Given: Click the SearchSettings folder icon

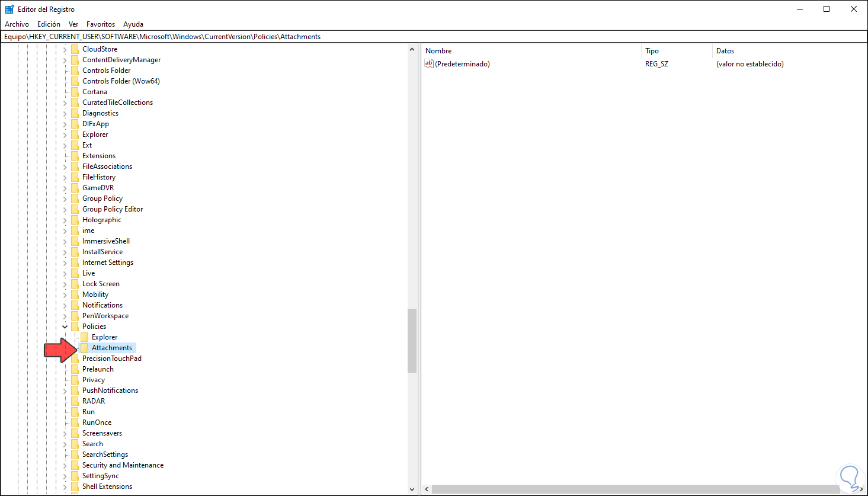Looking at the screenshot, I should (x=75, y=455).
